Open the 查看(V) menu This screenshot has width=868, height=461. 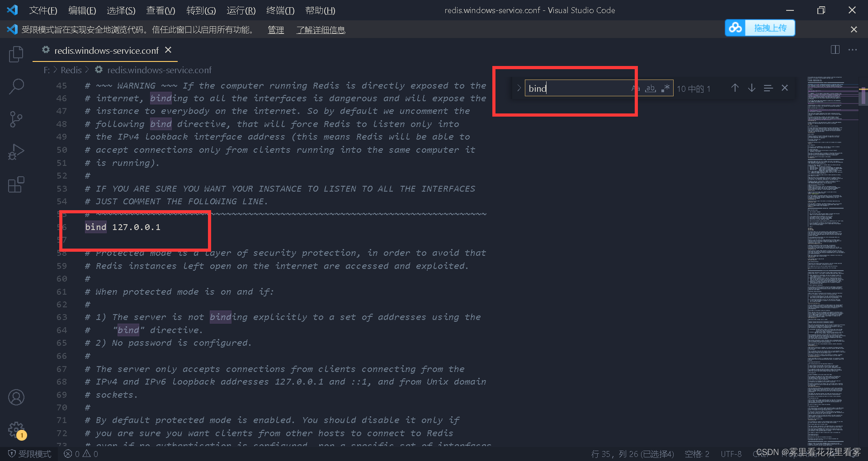[160, 10]
